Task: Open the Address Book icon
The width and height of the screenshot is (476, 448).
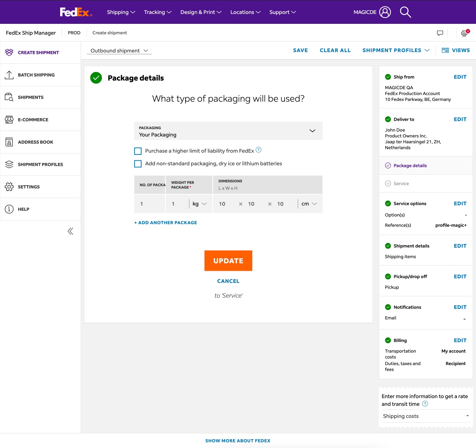Action: click(9, 142)
